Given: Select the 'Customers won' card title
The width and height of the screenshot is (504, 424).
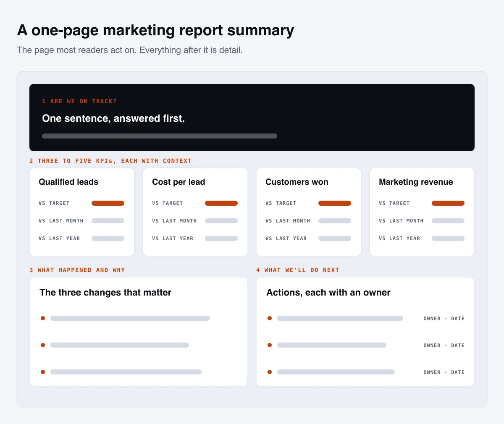Looking at the screenshot, I should pyautogui.click(x=297, y=182).
